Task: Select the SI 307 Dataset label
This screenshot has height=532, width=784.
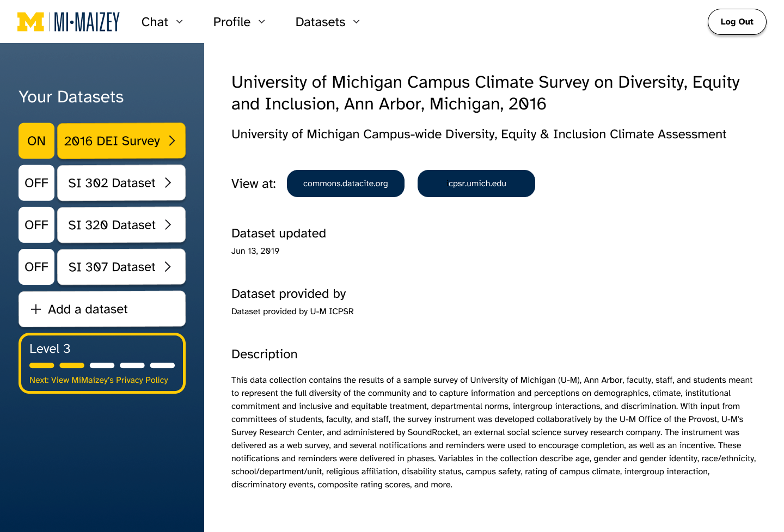Action: tap(112, 267)
